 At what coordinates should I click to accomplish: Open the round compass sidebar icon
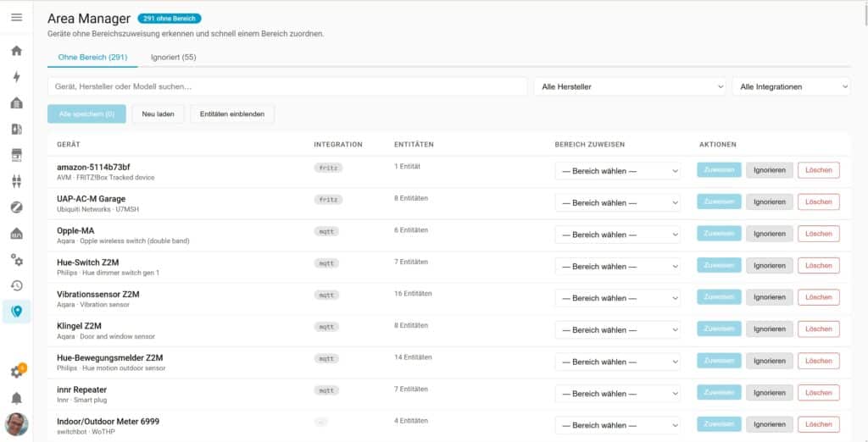coord(17,207)
